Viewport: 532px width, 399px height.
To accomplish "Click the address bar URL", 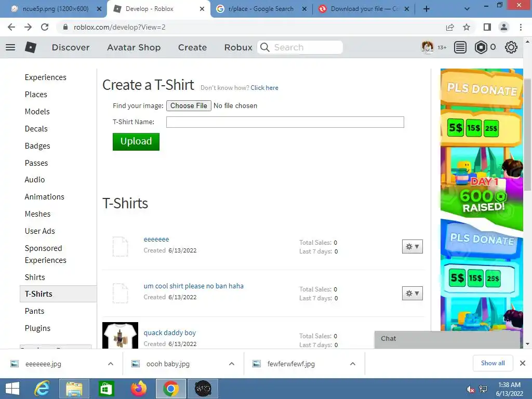I will [x=119, y=27].
